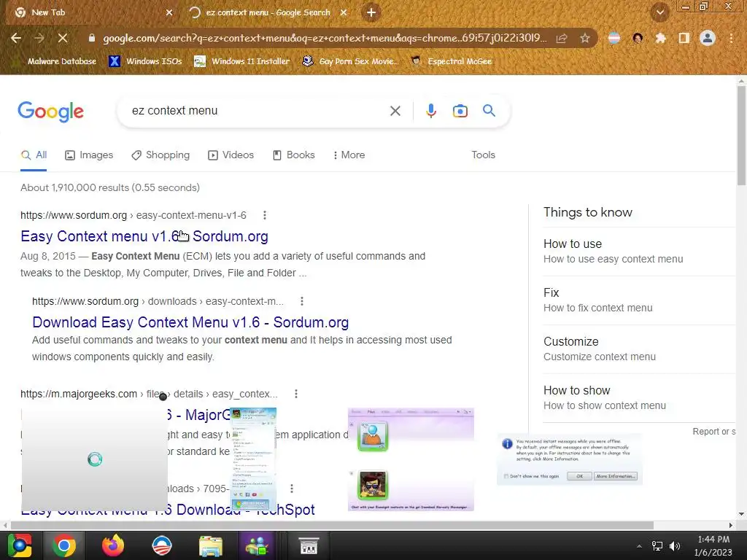Open Windows 11 Installer bookmark

242,61
